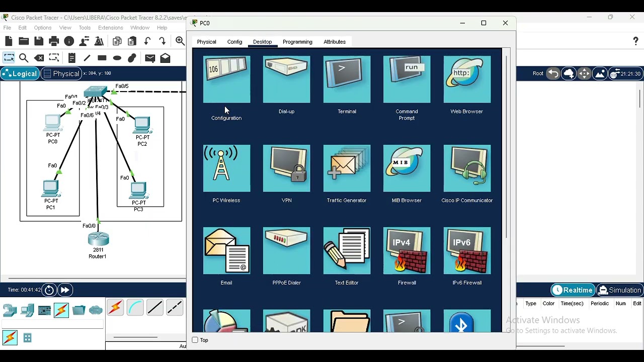Open the IP Configuration app in PC0
This screenshot has width=644, height=362.
point(226,79)
